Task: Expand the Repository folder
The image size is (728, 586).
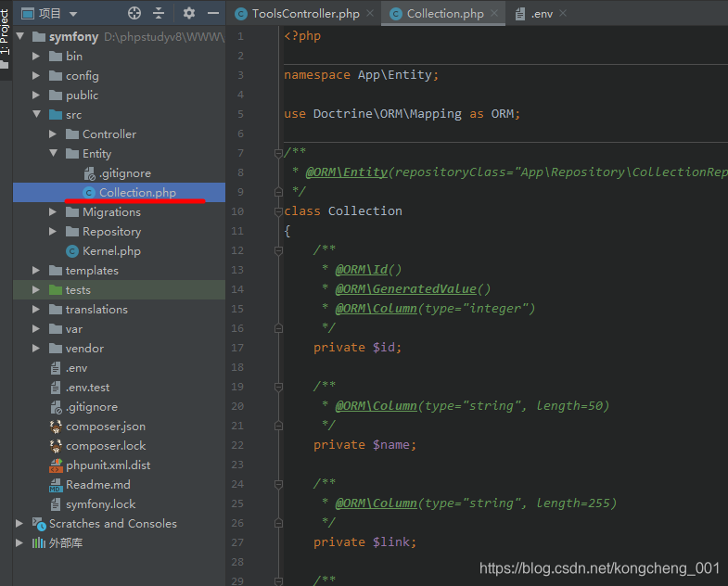Action: tap(53, 232)
